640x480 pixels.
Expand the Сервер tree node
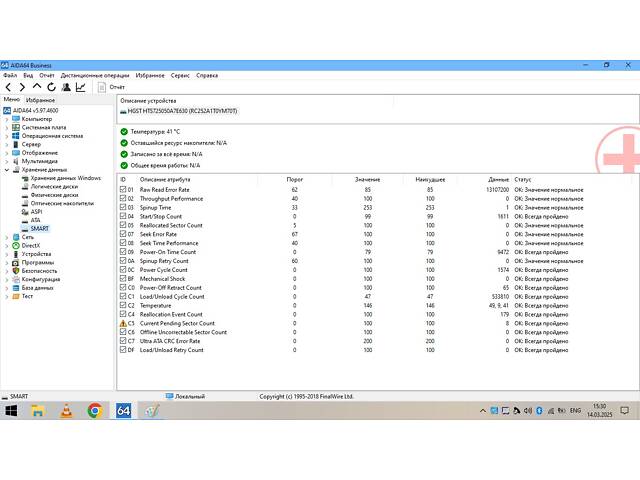point(7,144)
